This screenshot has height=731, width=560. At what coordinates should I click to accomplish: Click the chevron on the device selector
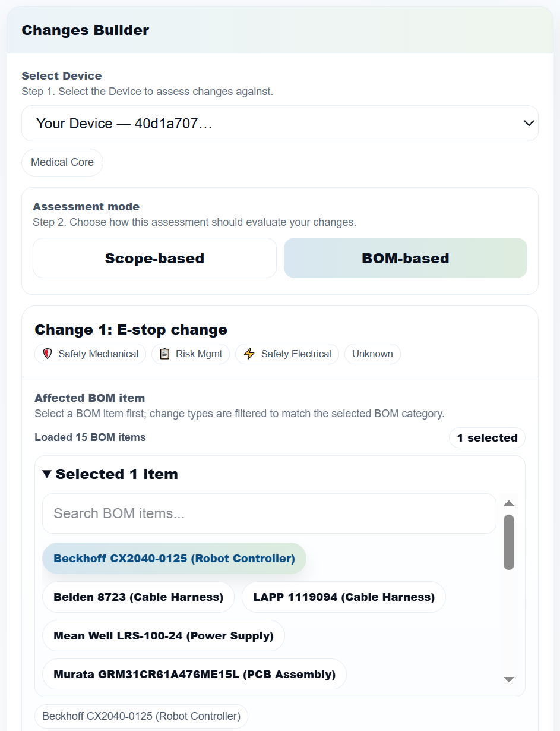tap(528, 123)
